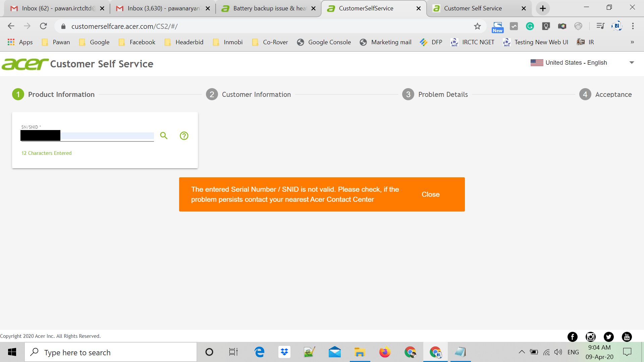Bookmark this page with the star icon
The image size is (644, 362).
477,26
